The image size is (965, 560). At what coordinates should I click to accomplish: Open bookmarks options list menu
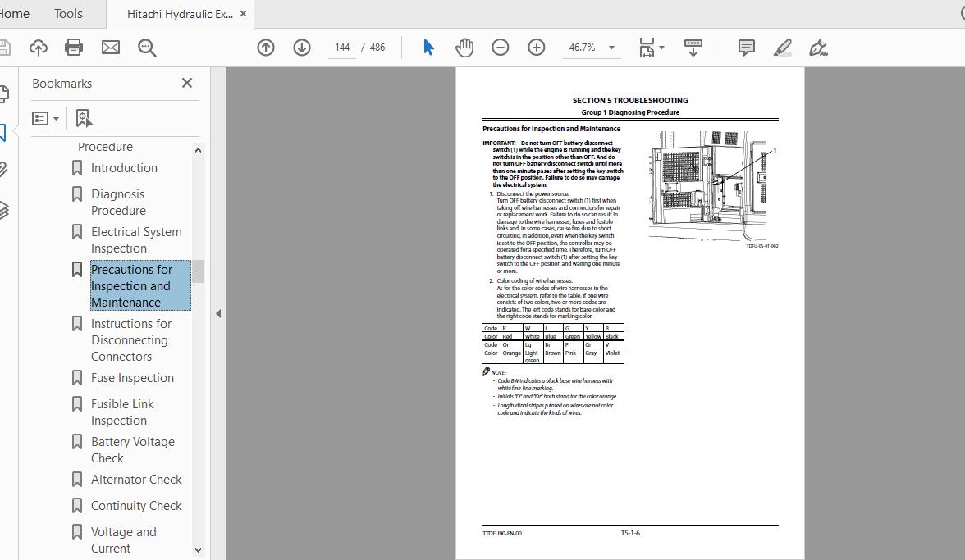tap(46, 118)
